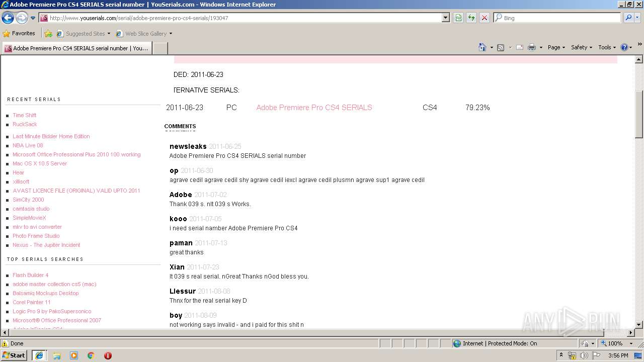Click the address bar URL field
This screenshot has height=362, width=644.
click(240, 18)
